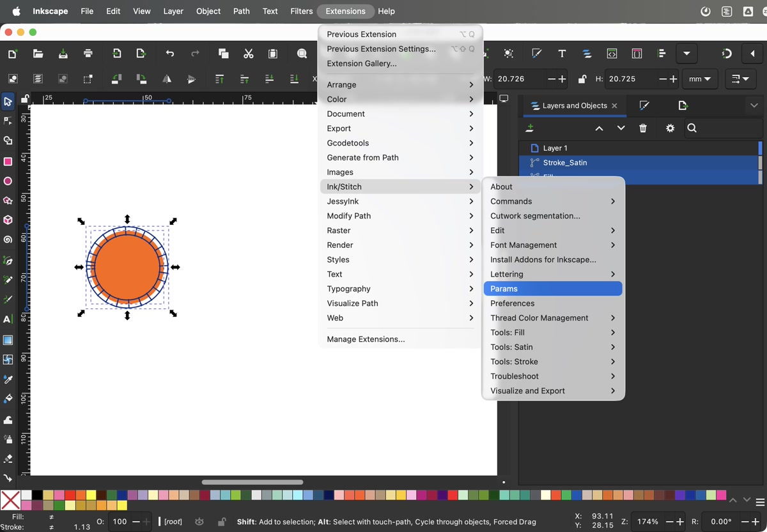
Task: Click the Print icon
Action: point(88,54)
